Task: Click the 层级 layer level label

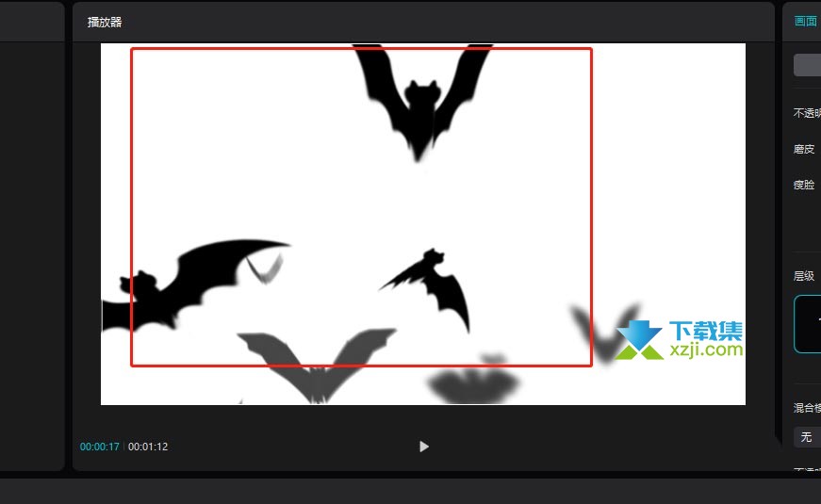Action: pyautogui.click(x=804, y=276)
